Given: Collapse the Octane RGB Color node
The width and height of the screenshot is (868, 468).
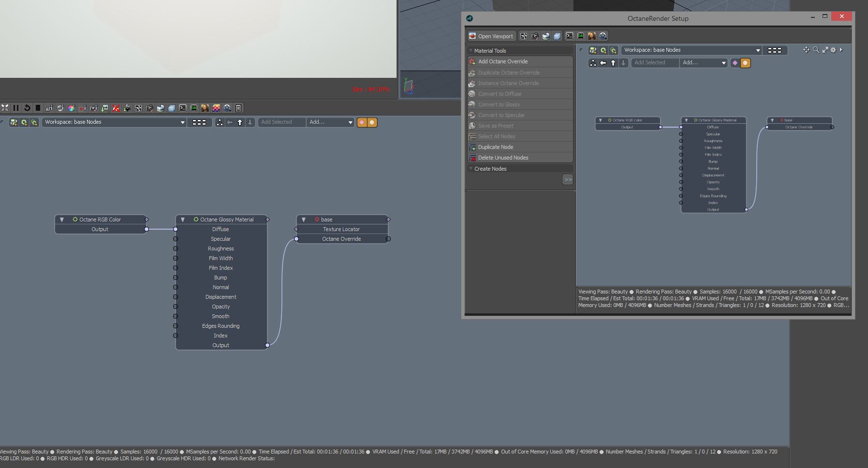Looking at the screenshot, I should tap(61, 219).
